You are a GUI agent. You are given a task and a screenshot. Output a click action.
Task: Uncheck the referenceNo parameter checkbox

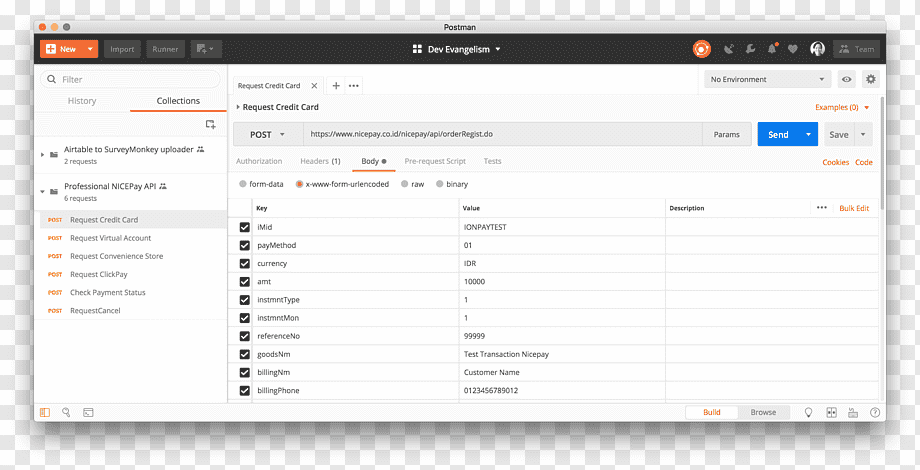point(245,336)
